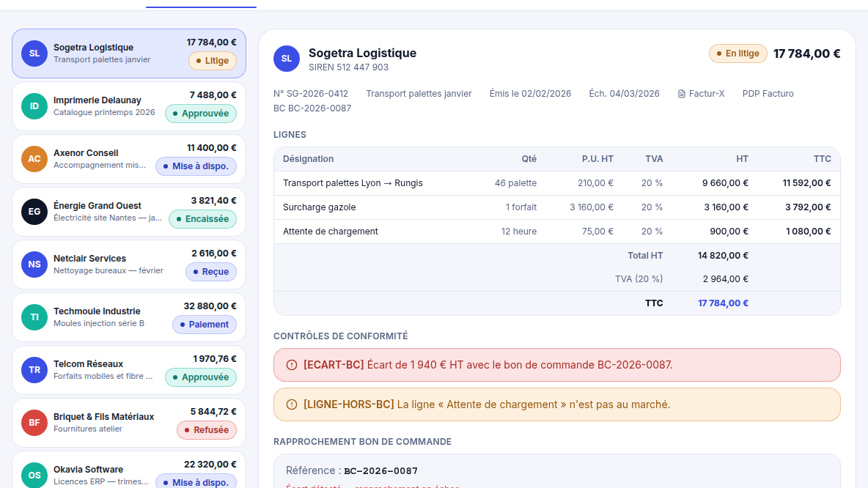Viewport: 868px width, 488px height.
Task: Click the Briquet & Fils BF avatar
Action: (34, 423)
